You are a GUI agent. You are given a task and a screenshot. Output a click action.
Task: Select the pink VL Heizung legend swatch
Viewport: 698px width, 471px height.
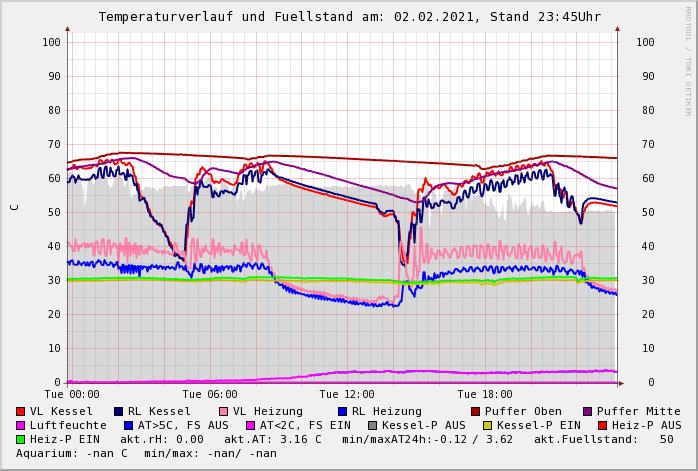tap(224, 411)
